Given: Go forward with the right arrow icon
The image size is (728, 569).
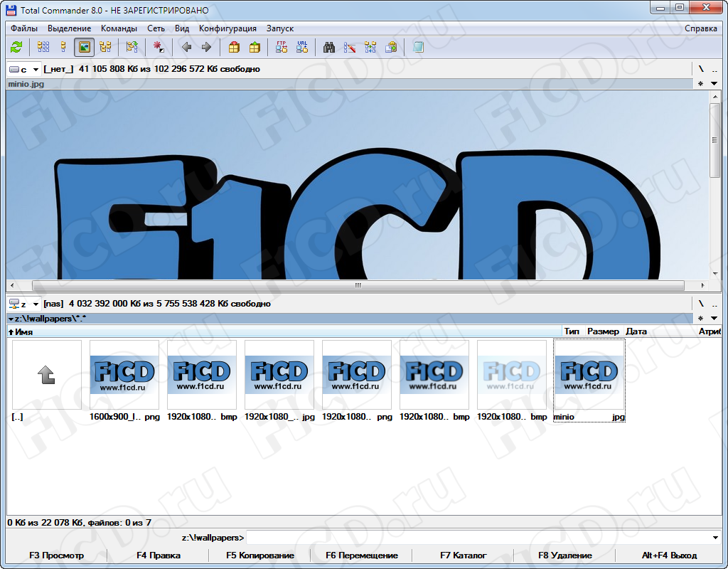Looking at the screenshot, I should (207, 47).
